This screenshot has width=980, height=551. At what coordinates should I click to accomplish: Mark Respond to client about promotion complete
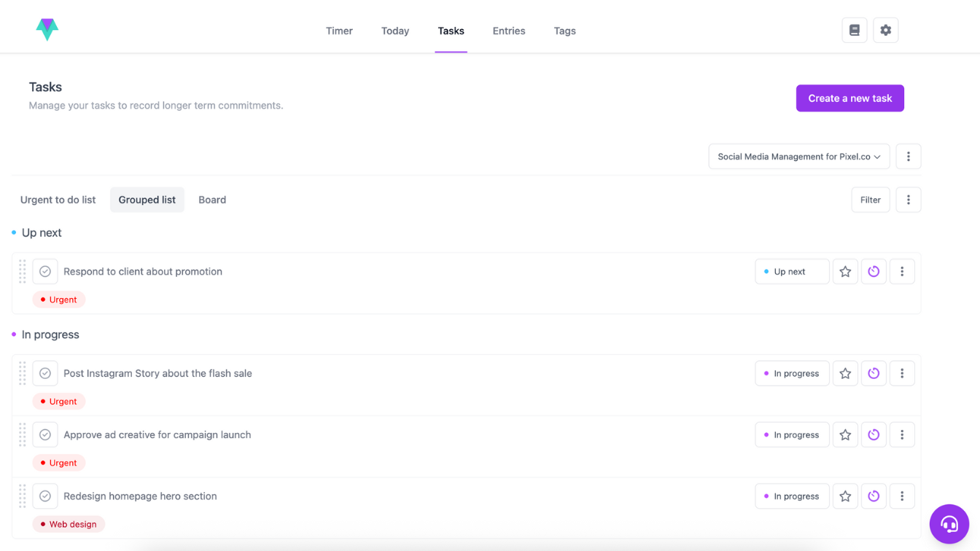pyautogui.click(x=45, y=272)
